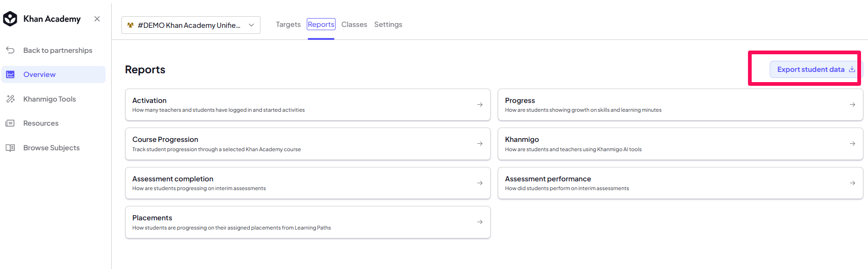The height and width of the screenshot is (269, 868).
Task: Click the district icon in the selector
Action: coord(131,25)
